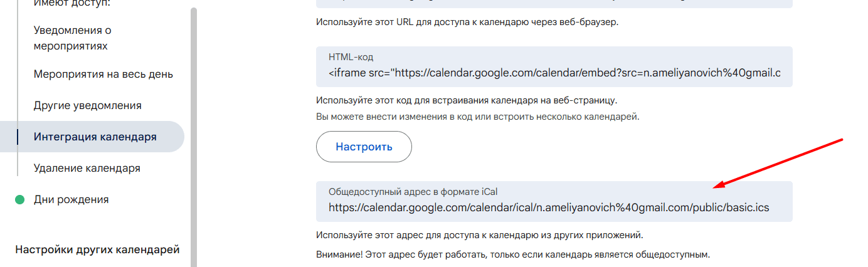The width and height of the screenshot is (868, 267).
Task: Open "Удаление календаря" section
Action: click(87, 168)
